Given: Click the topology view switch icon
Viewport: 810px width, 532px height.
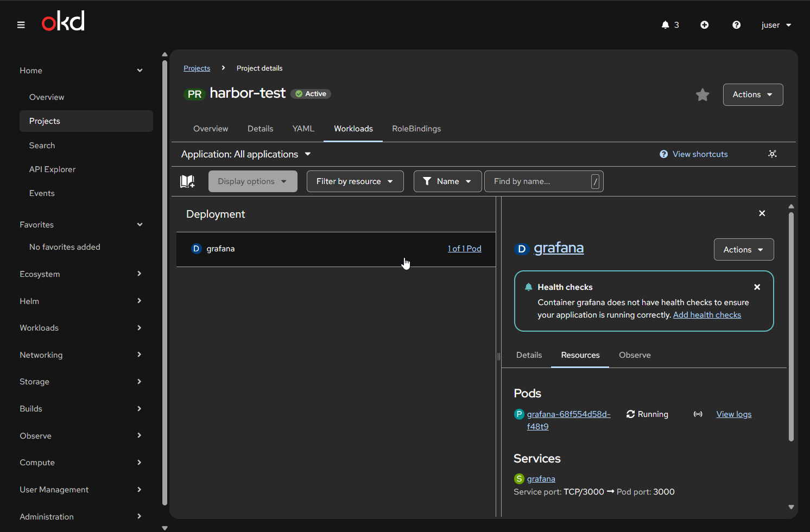Looking at the screenshot, I should pyautogui.click(x=772, y=154).
